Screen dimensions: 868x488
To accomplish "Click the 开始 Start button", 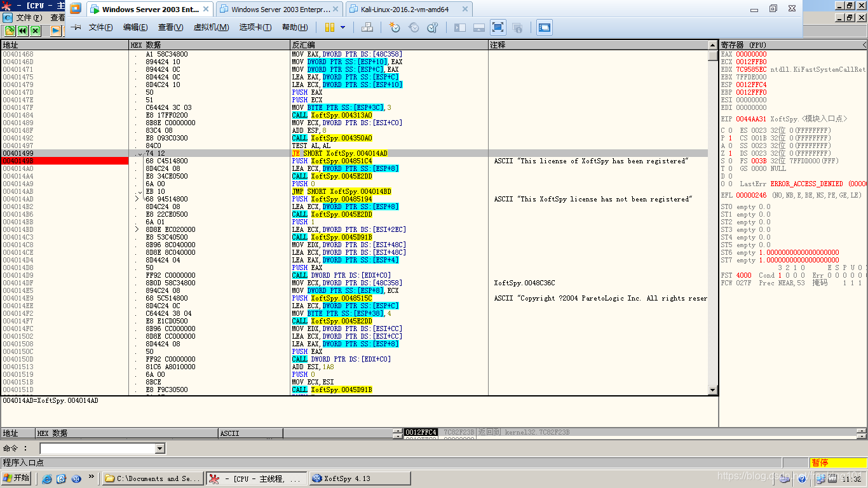I will click(x=17, y=478).
